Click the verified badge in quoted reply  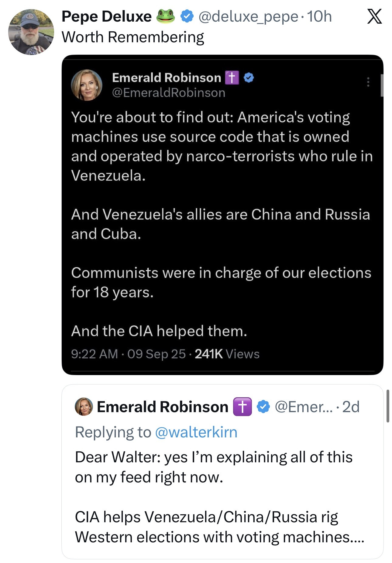point(263,407)
